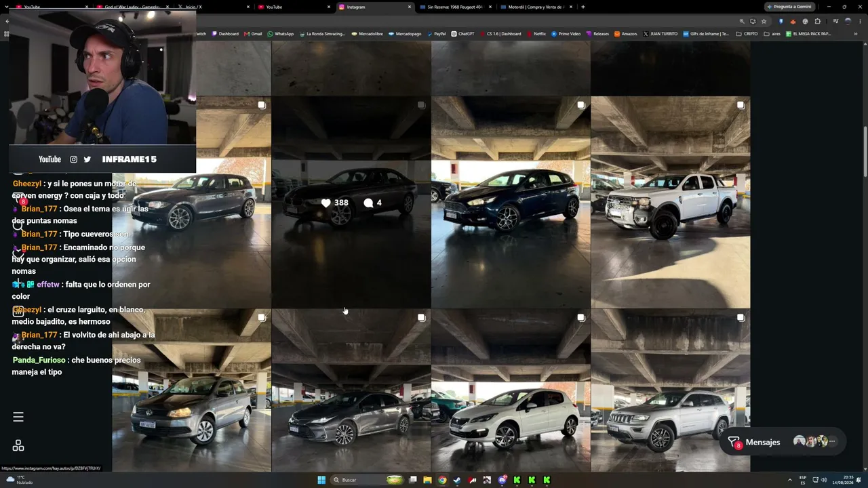Expand the aires bookmarks folder
Image resolution: width=868 pixels, height=488 pixels.
[772, 34]
